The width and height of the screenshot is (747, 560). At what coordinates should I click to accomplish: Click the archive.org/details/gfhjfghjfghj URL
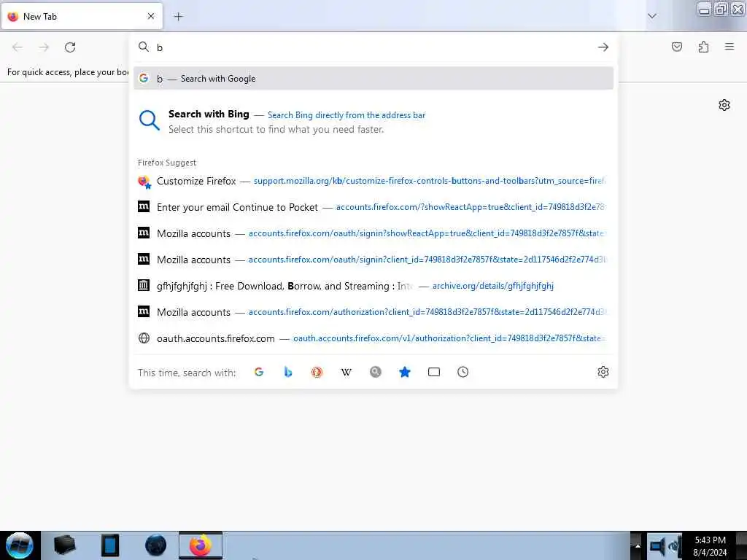click(493, 286)
